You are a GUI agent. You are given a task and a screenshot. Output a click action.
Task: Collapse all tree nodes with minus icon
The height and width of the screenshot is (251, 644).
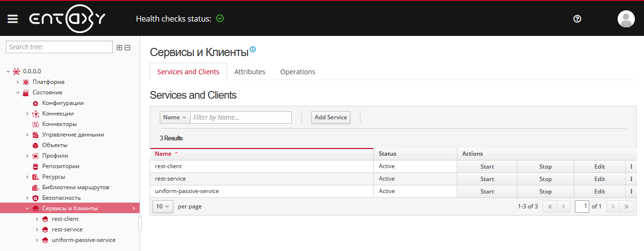[128, 47]
